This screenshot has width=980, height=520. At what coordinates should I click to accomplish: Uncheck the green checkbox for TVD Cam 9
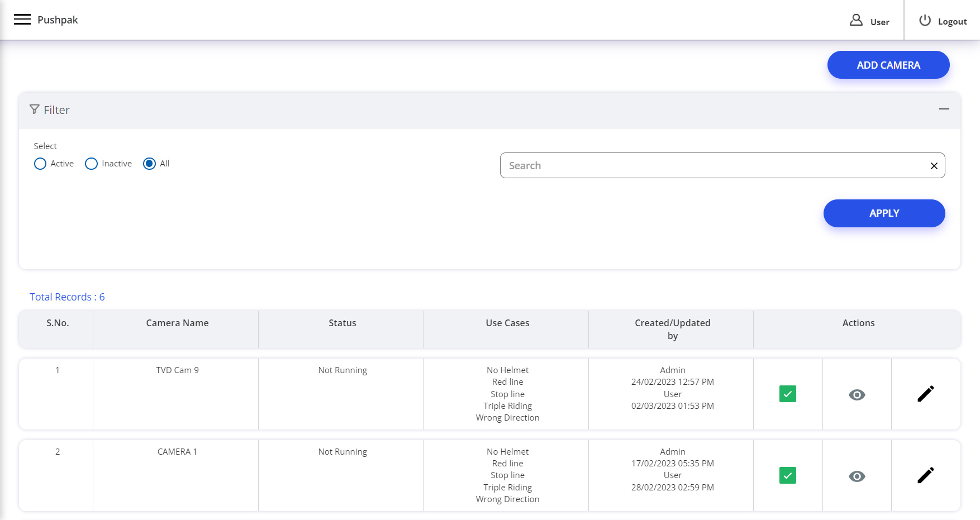click(787, 394)
